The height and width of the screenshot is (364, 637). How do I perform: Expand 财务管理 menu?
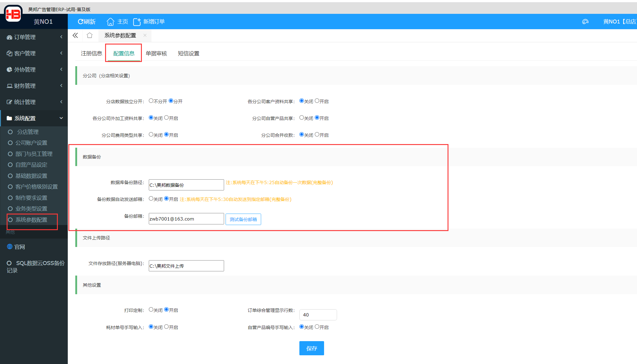[34, 86]
